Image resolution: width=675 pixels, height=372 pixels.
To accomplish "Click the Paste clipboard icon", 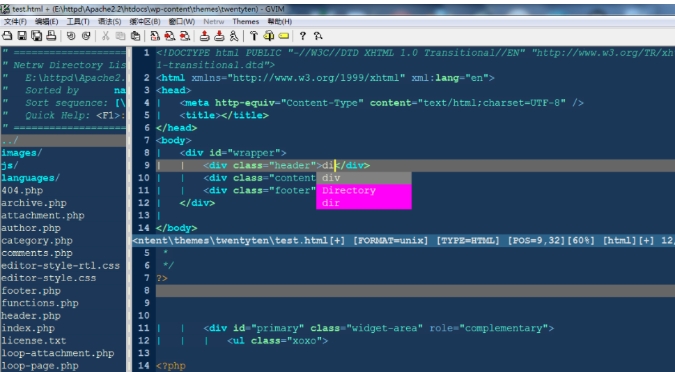I will point(135,36).
